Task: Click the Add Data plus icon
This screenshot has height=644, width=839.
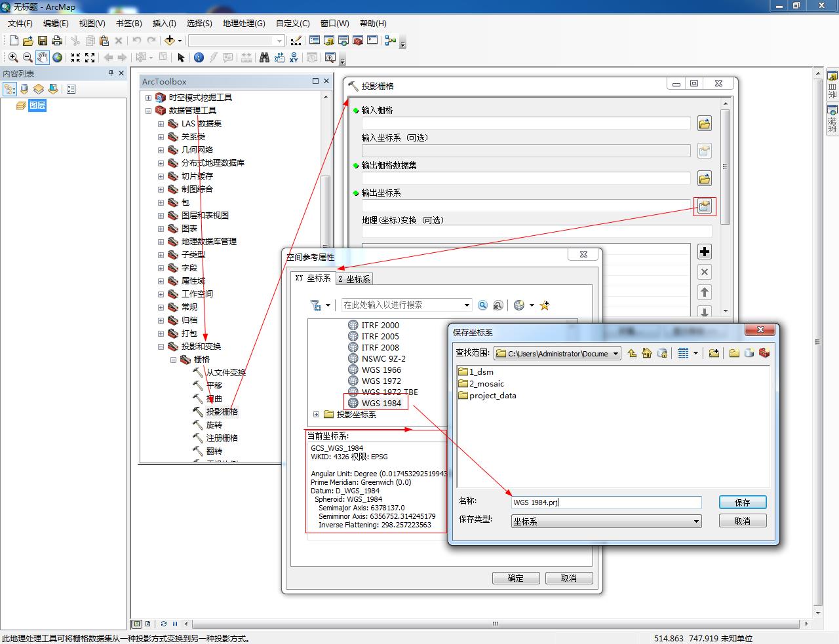Action: [170, 41]
